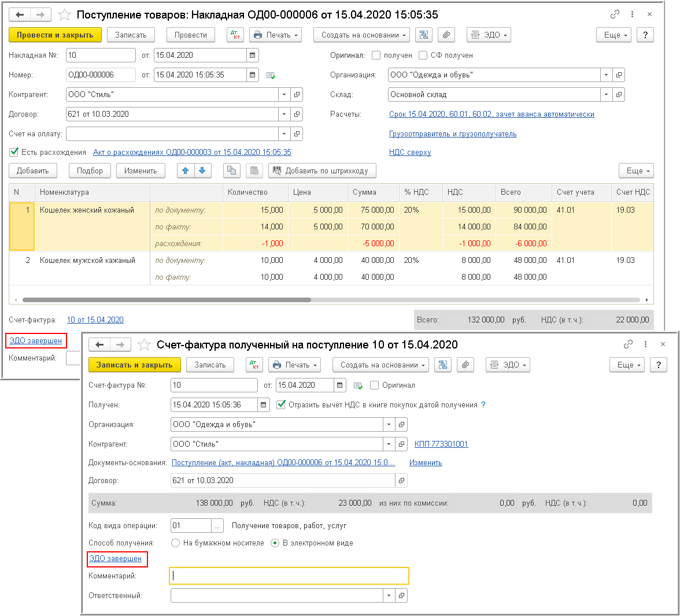This screenshot has width=680, height=616.
Task: Open the Акт о расхождениях link
Action: [x=192, y=153]
